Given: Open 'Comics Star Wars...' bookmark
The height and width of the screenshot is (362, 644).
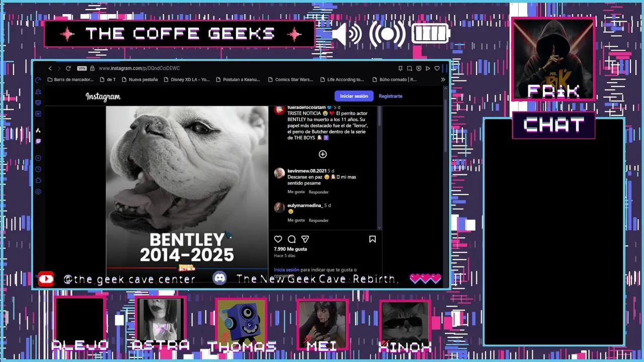Looking at the screenshot, I should (290, 79).
